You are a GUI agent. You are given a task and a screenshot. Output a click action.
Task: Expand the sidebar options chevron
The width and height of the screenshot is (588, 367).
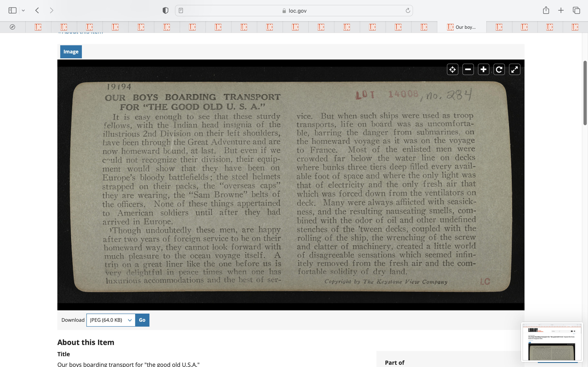tap(23, 10)
